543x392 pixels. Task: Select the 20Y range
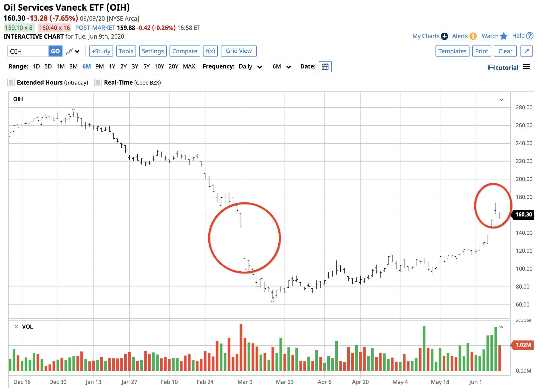[173, 67]
